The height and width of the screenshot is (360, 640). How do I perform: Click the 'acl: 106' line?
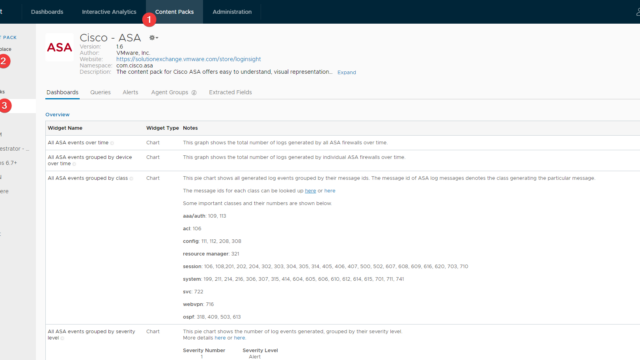[192, 229]
